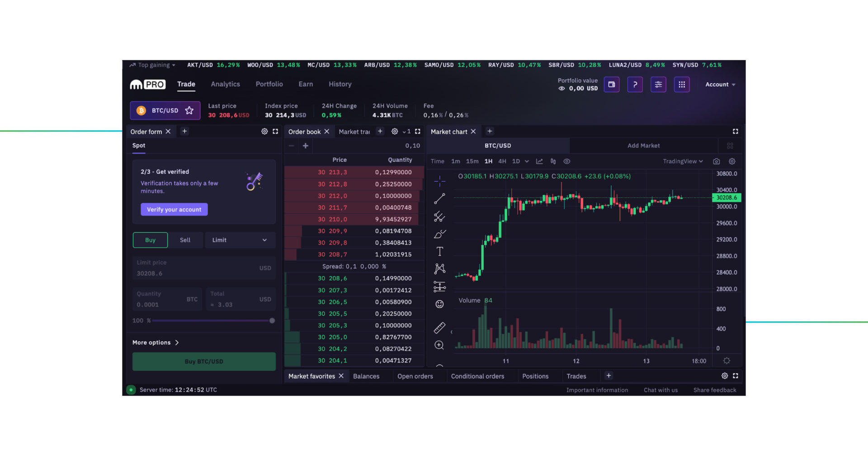Open the History navigation item
The image size is (868, 456).
pyautogui.click(x=340, y=84)
